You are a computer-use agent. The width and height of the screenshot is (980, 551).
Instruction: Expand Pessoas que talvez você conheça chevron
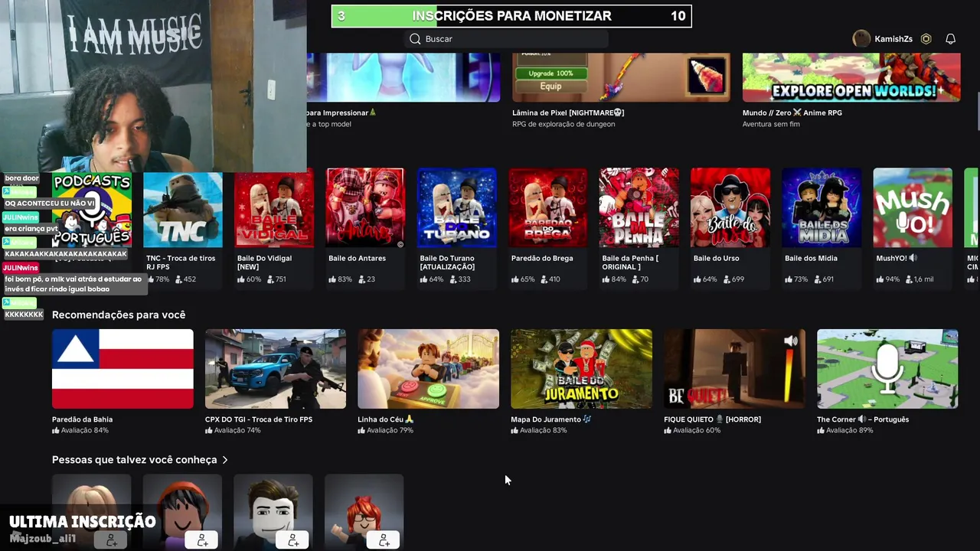[x=225, y=460]
